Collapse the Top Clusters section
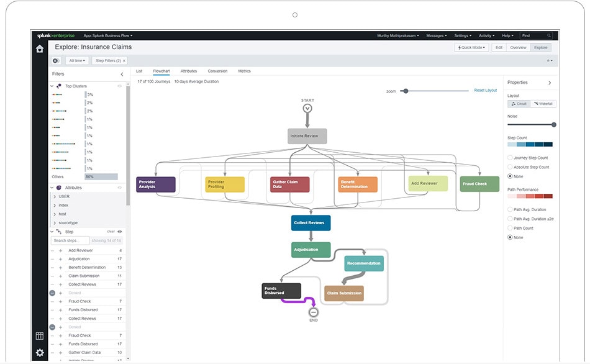Image resolution: width=590 pixels, height=364 pixels. (52, 86)
